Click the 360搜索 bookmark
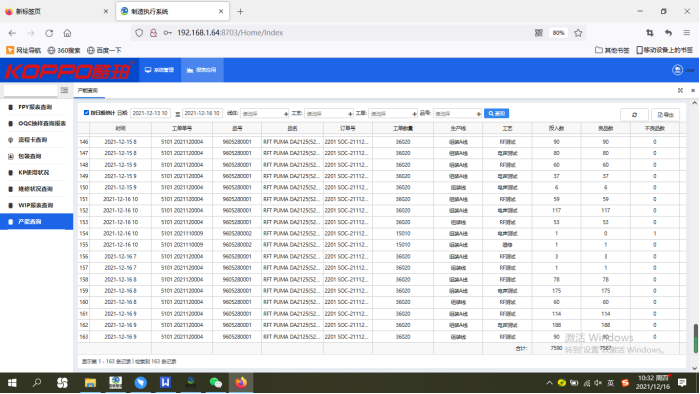Viewport: 700px width, 394px height. [64, 50]
